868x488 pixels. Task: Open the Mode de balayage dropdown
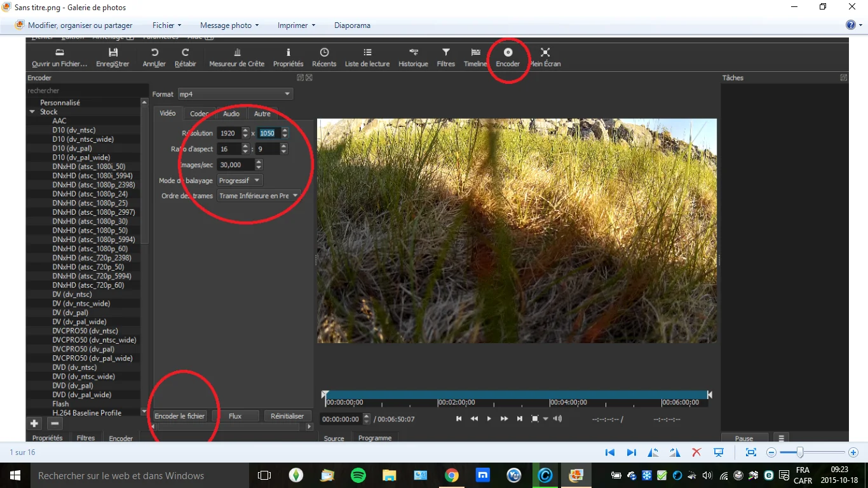240,180
